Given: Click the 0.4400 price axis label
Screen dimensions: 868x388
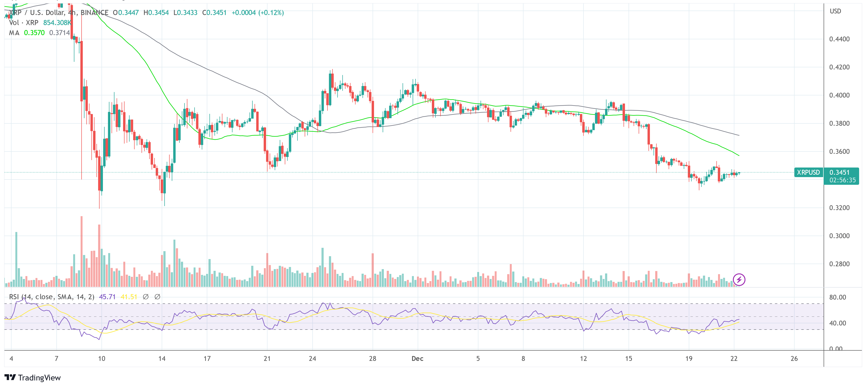Looking at the screenshot, I should tap(839, 39).
